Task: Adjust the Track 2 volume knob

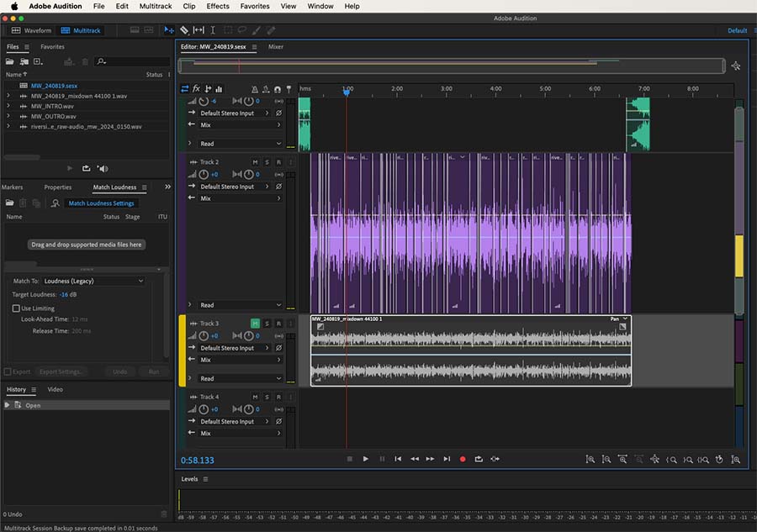Action: click(204, 174)
